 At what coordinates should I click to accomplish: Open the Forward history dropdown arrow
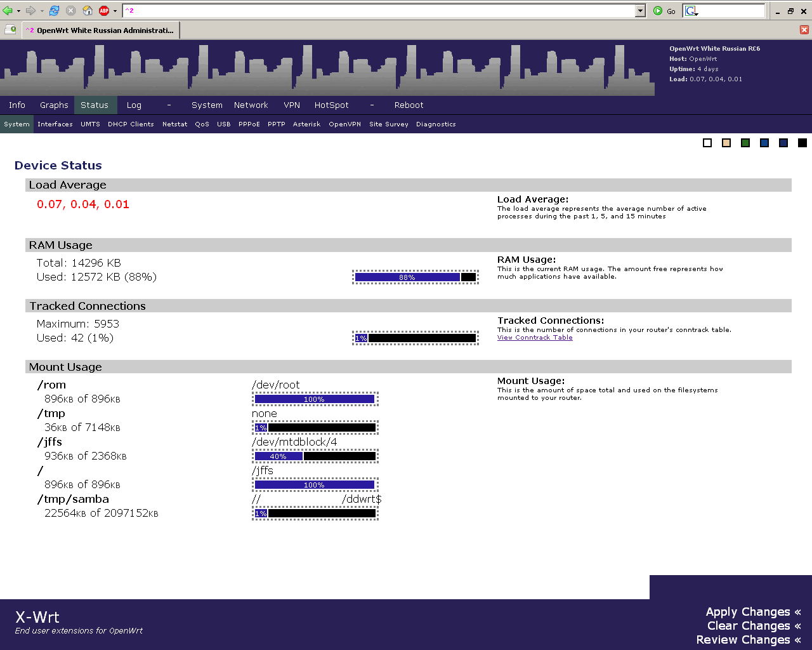42,11
